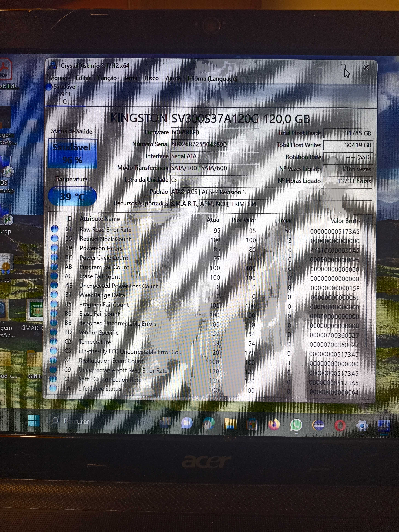Click status circle of Unexpected Power Loss Count
Viewport: 399px width, 532px height.
coord(54,285)
